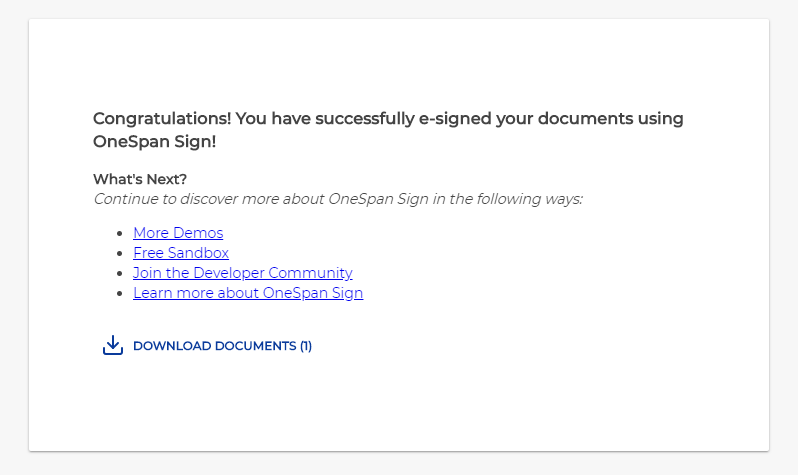Click the What's Next? subheading
798x475 pixels.
coord(140,179)
